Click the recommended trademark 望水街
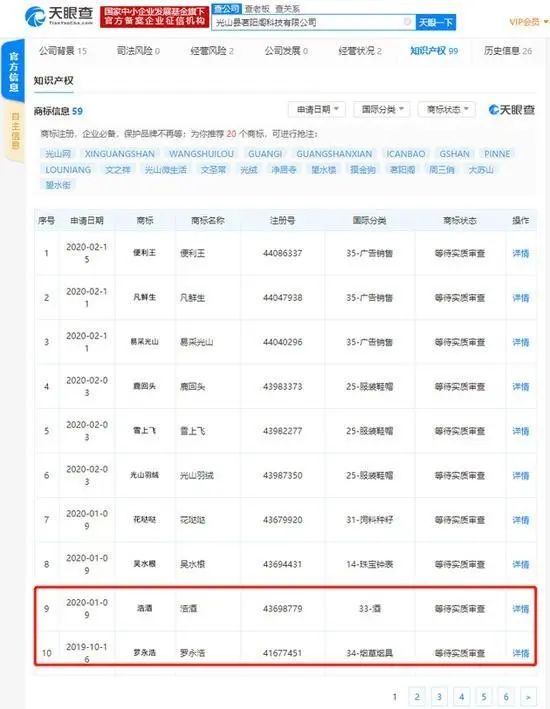Image resolution: width=550 pixels, height=709 pixels. pyautogui.click(x=58, y=184)
